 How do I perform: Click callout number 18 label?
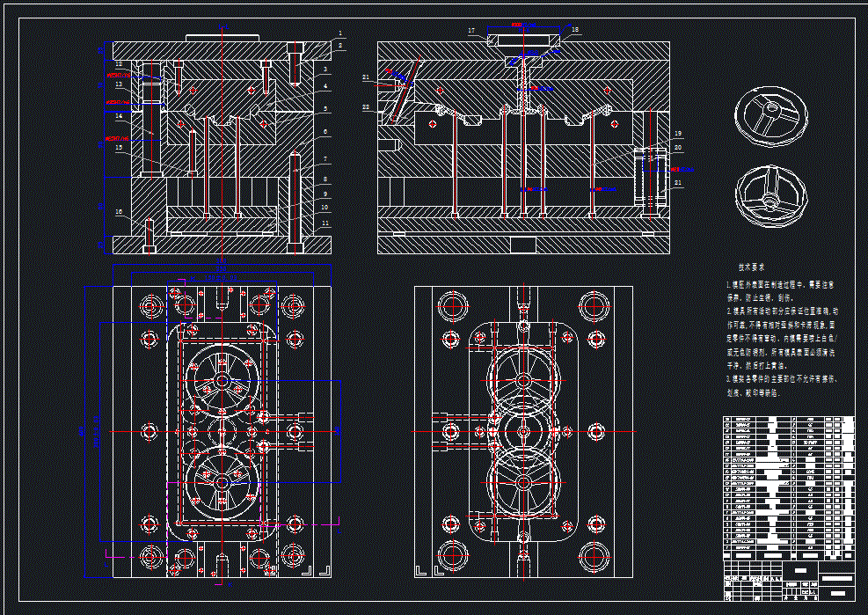click(575, 30)
